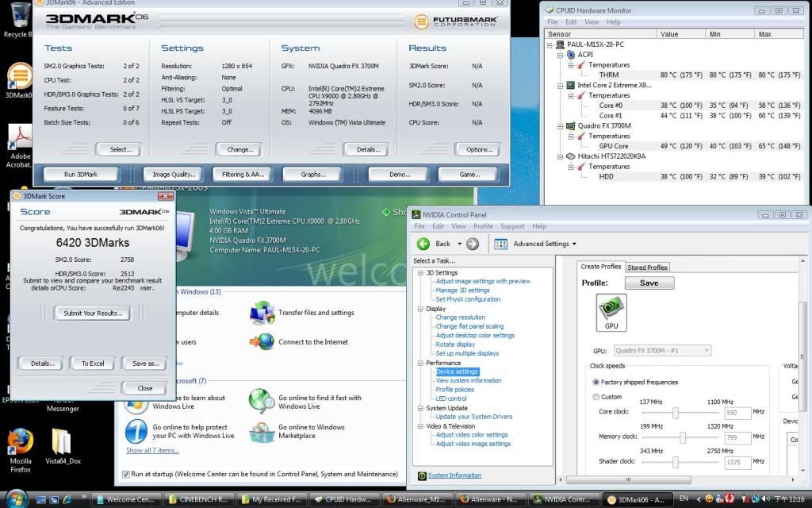Click the Show Desktop quick launch icon
This screenshot has width=812, height=508.
coord(41,500)
